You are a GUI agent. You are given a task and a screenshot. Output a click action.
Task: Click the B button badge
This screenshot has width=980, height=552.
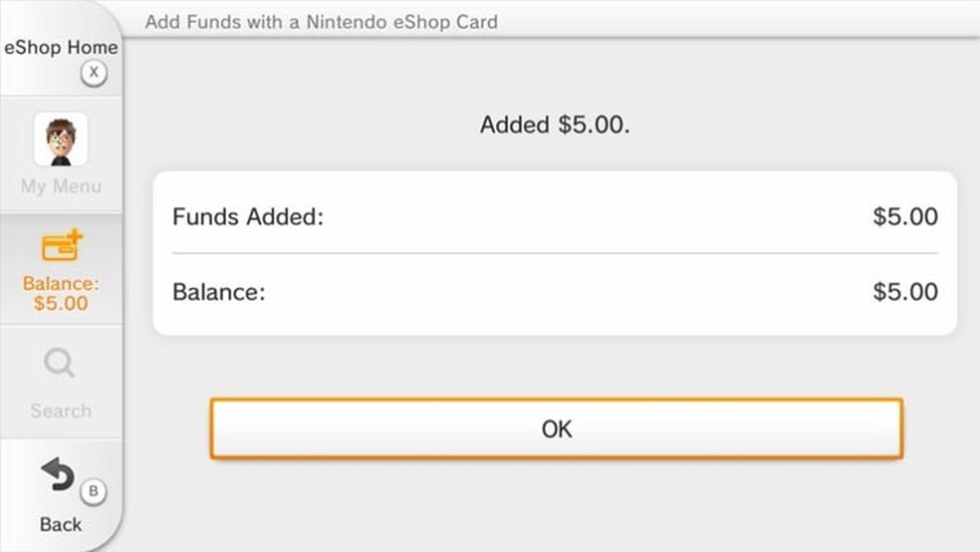[93, 491]
